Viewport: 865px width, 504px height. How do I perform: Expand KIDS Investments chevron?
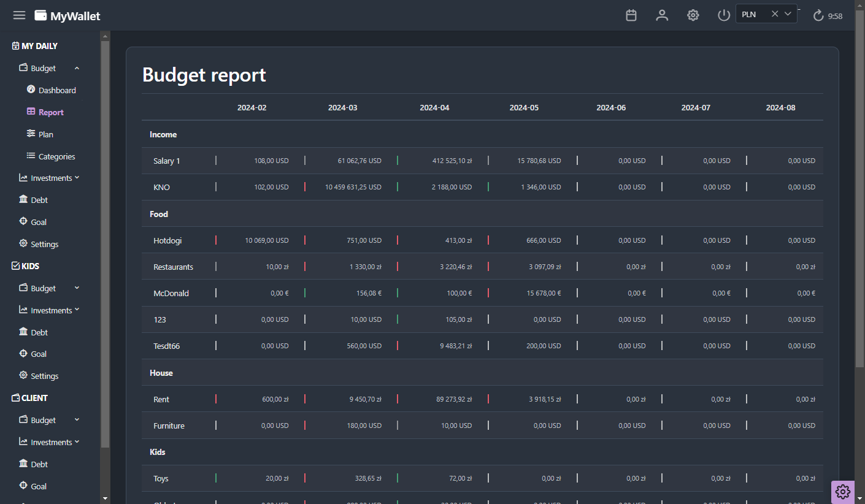(x=77, y=310)
